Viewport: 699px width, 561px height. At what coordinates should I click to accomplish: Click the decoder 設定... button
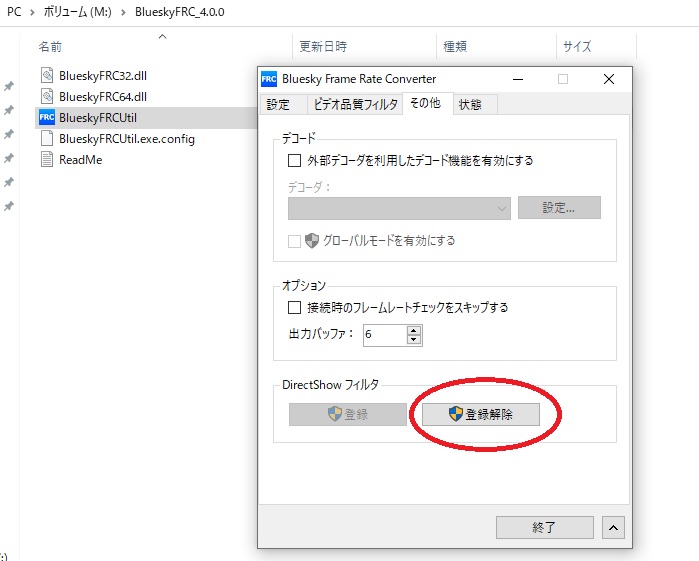(559, 208)
